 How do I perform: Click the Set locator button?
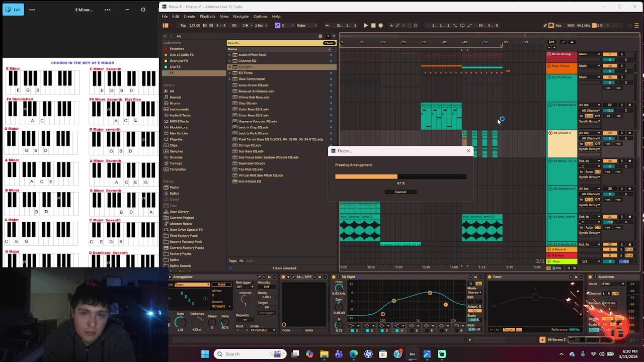551,42
